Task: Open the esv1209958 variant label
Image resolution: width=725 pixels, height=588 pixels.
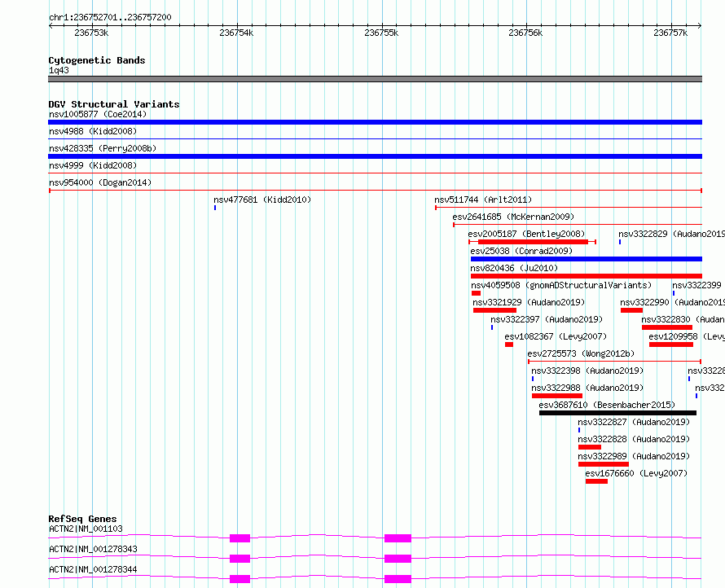Action: 687,336
